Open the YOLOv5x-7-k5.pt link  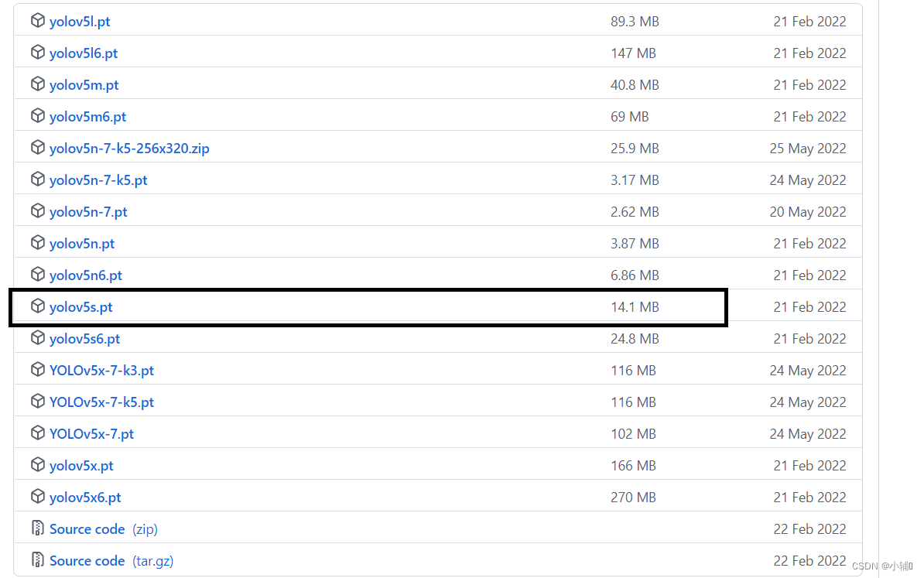coord(101,402)
